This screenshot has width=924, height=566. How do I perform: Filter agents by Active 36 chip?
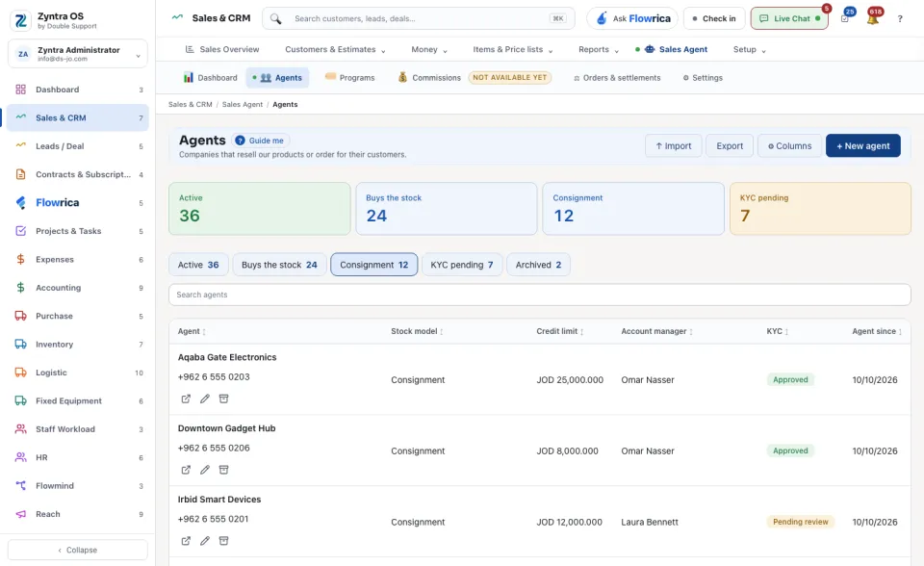[198, 265]
